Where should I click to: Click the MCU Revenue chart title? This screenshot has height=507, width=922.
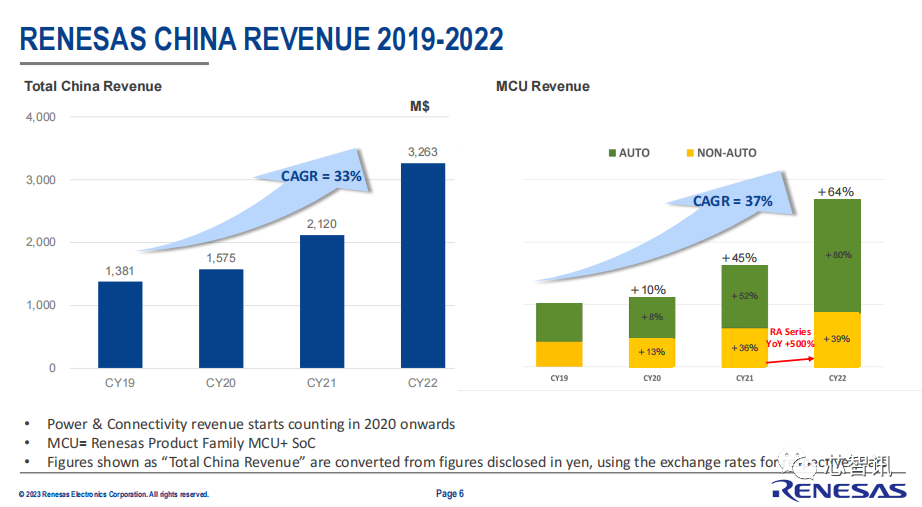[x=543, y=86]
